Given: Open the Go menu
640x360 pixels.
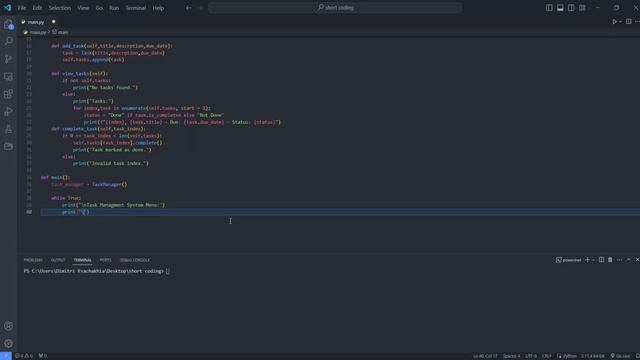Looking at the screenshot, I should tap(99, 8).
